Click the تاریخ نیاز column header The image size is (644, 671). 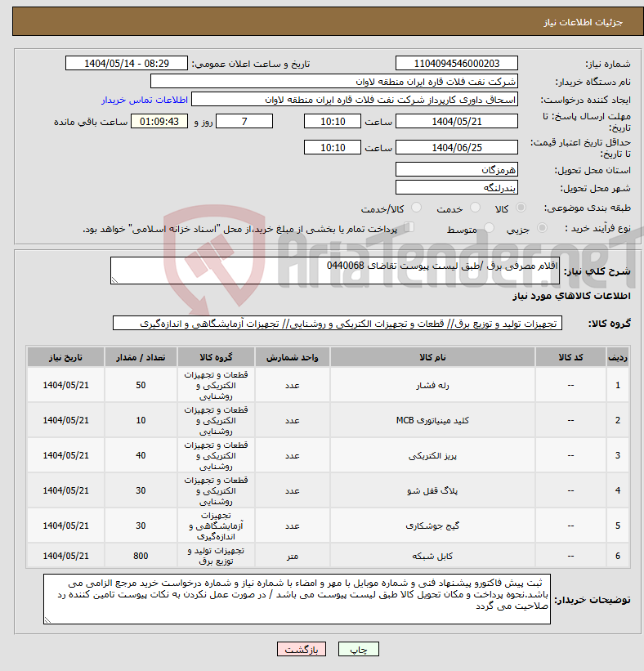66,357
